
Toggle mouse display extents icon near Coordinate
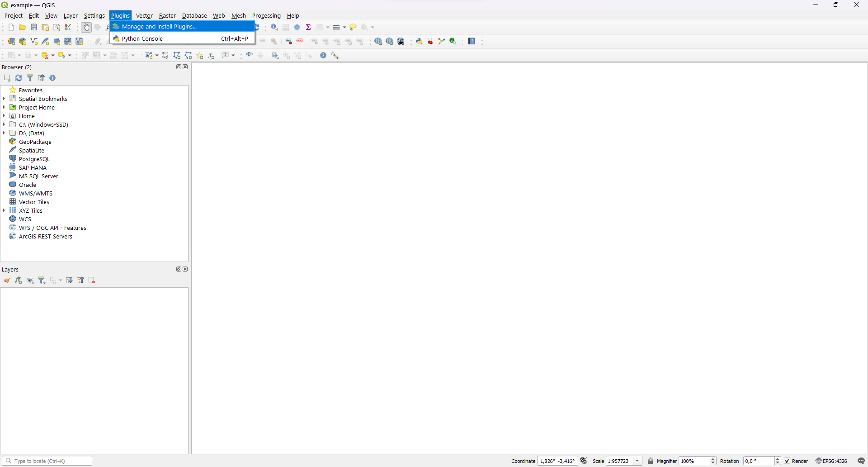[584, 461]
